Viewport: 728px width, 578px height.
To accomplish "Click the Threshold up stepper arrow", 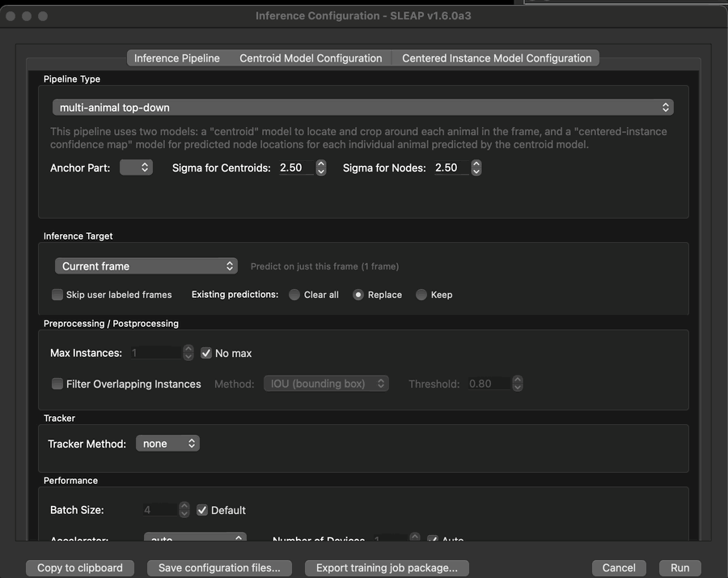I will 517,380.
